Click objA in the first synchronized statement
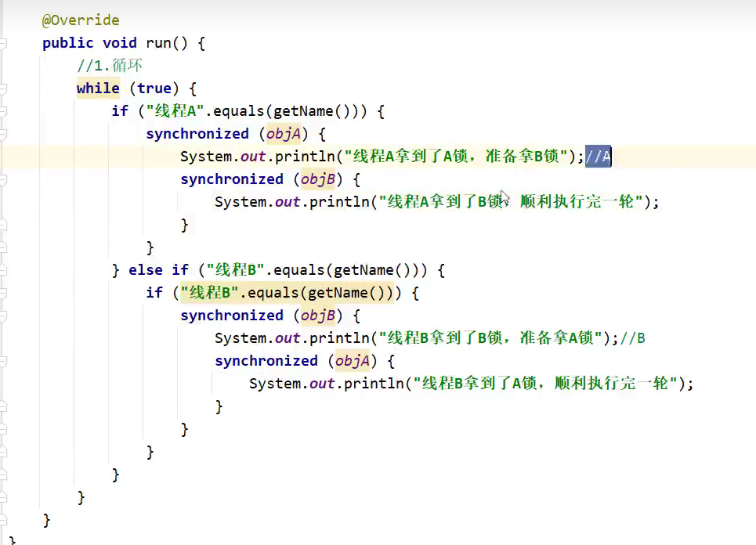Image resolution: width=756 pixels, height=545 pixels. tap(284, 133)
